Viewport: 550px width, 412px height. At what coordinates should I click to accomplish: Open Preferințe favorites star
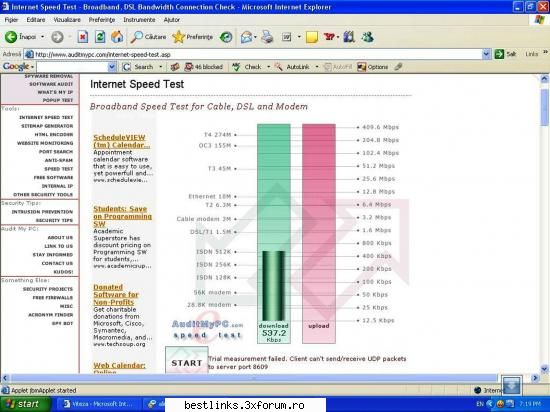[x=193, y=37]
